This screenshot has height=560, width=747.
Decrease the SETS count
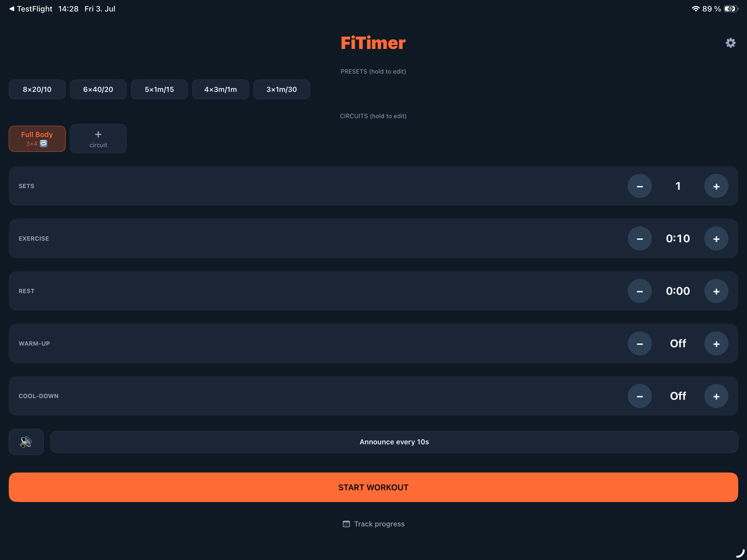pyautogui.click(x=640, y=186)
